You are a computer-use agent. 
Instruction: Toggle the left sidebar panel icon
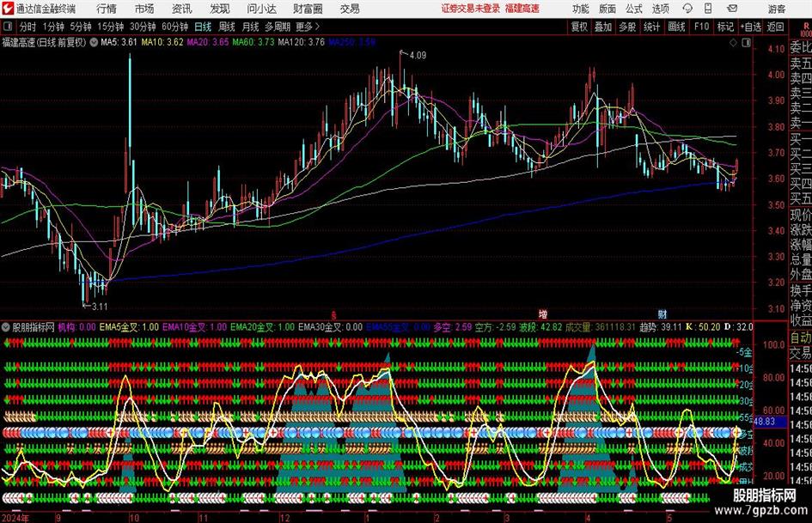8,27
